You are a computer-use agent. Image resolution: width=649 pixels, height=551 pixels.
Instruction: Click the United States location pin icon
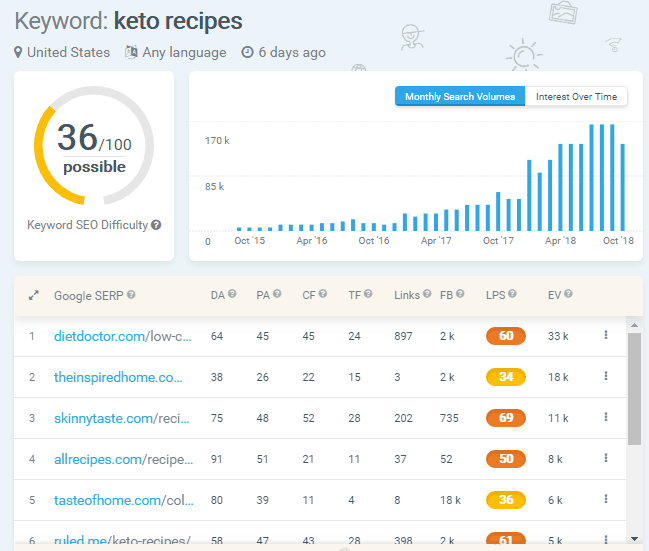pos(18,52)
